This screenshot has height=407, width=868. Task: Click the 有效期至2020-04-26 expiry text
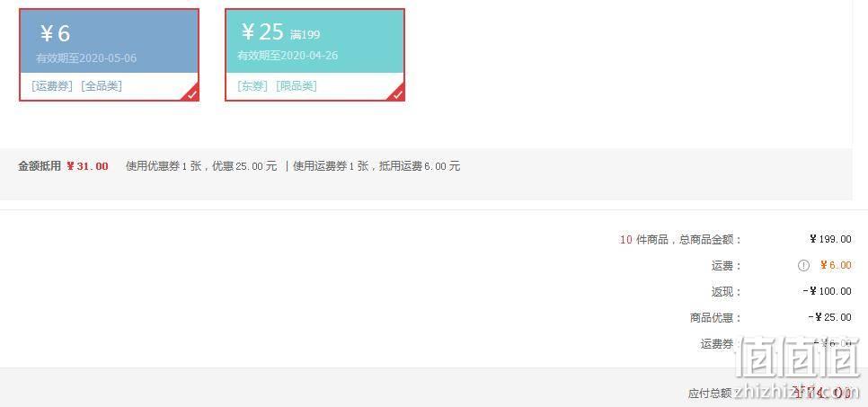[x=288, y=56]
